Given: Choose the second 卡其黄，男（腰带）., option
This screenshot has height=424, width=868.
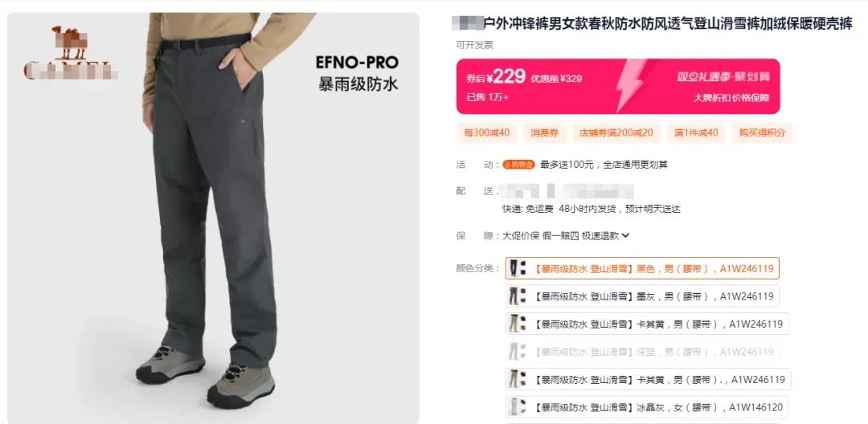Looking at the screenshot, I should click(649, 379).
